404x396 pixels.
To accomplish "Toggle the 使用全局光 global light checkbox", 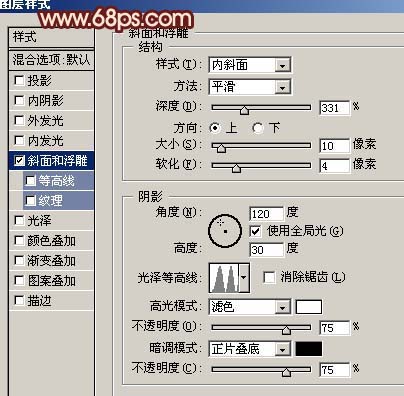I will [255, 231].
